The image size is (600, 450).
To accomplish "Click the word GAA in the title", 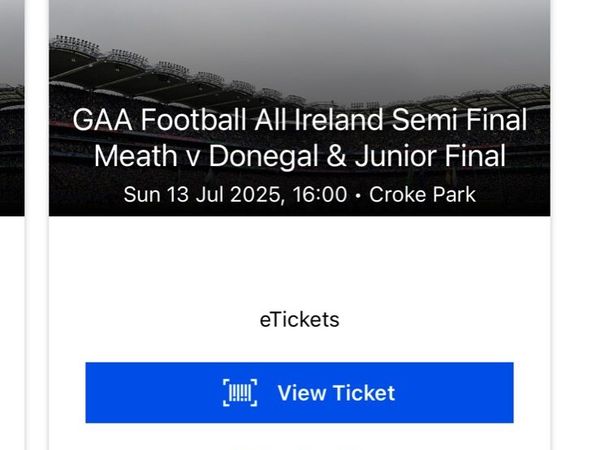I will tap(103, 120).
